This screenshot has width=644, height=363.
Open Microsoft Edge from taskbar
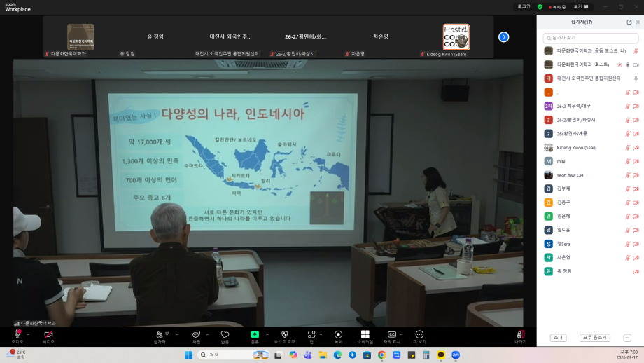point(337,355)
